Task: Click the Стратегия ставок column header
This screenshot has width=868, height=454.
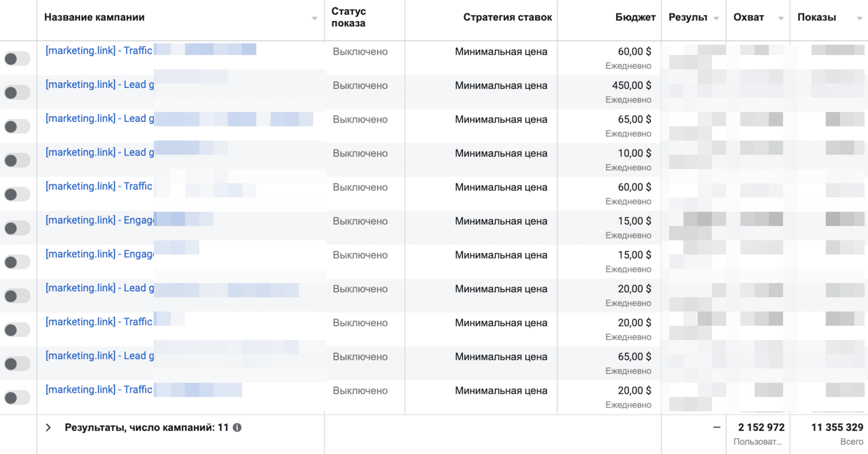Action: coord(507,18)
